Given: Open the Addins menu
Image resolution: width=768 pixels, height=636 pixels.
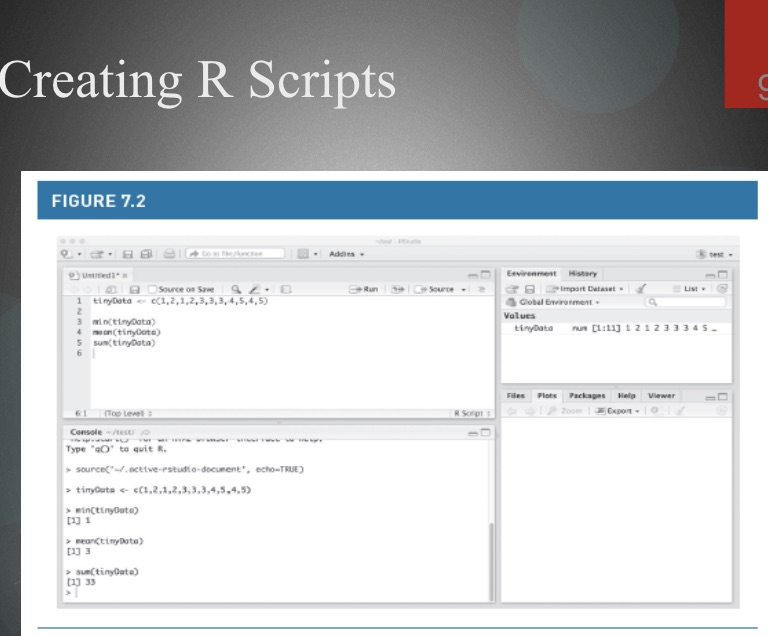Looking at the screenshot, I should 346,254.
